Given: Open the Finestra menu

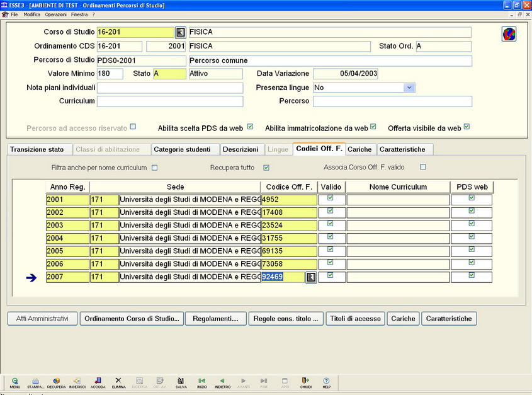Looking at the screenshot, I should [x=79, y=14].
